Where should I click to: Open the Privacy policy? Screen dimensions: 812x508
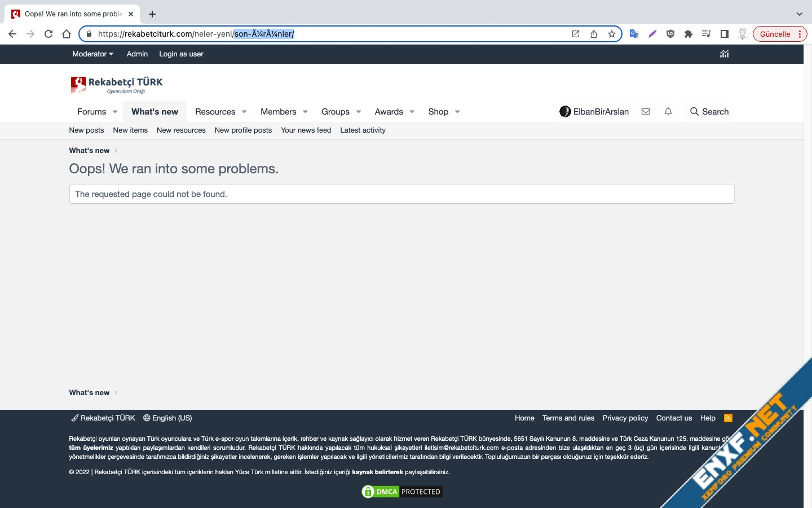click(625, 418)
